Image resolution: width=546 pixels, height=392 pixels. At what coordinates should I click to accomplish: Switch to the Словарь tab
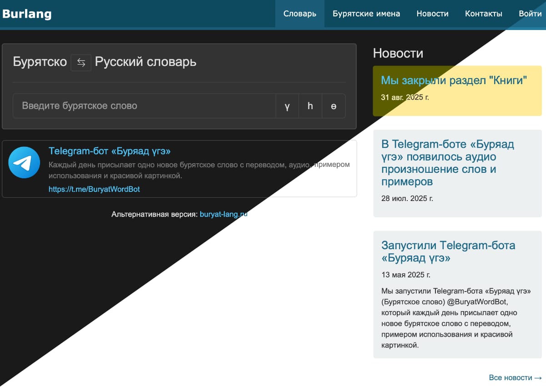(299, 14)
